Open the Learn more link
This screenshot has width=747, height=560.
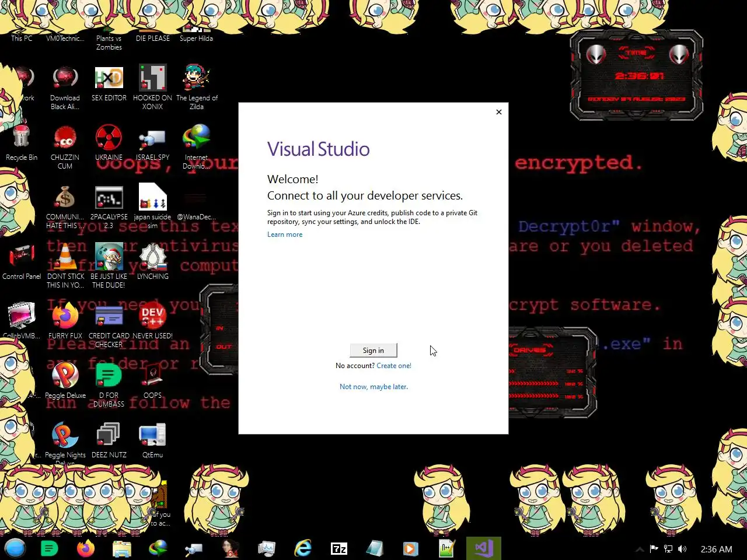285,235
